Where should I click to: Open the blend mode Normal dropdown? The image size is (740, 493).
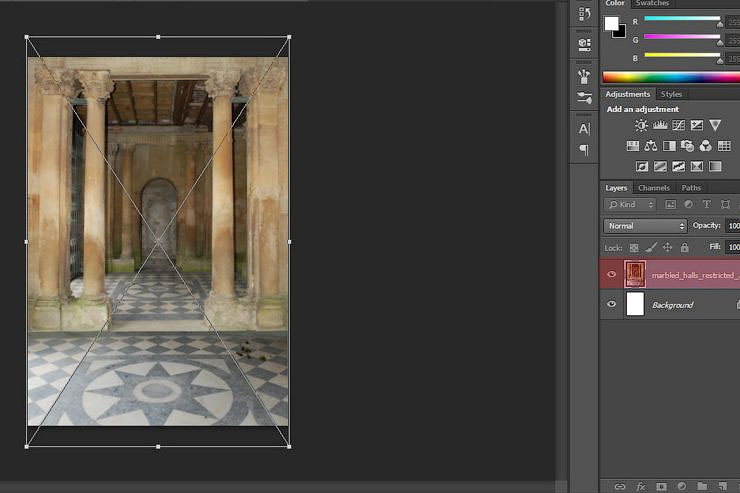click(x=645, y=226)
